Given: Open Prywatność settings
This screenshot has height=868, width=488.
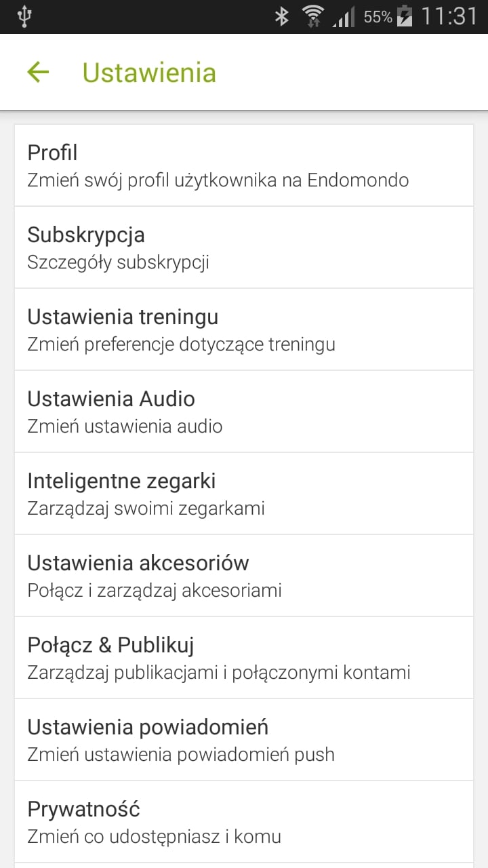Looking at the screenshot, I should [x=244, y=822].
